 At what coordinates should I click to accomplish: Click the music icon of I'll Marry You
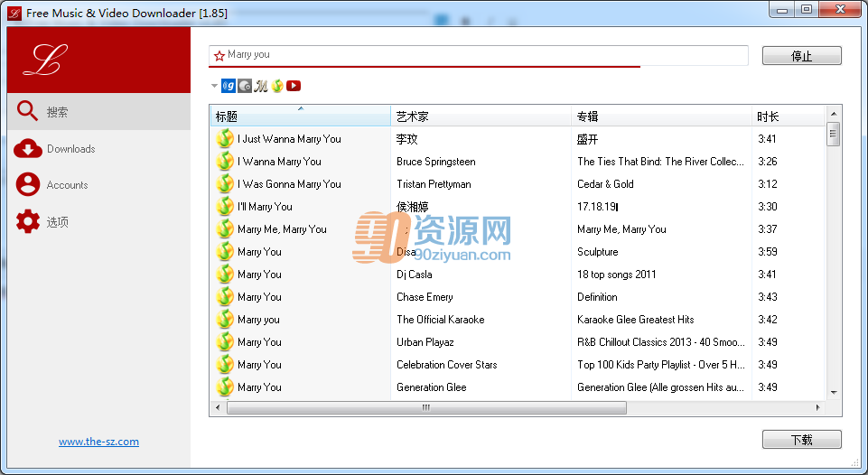click(224, 207)
